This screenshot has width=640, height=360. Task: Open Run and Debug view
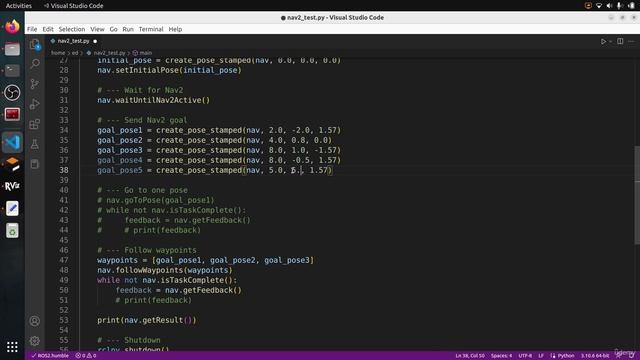(35, 104)
